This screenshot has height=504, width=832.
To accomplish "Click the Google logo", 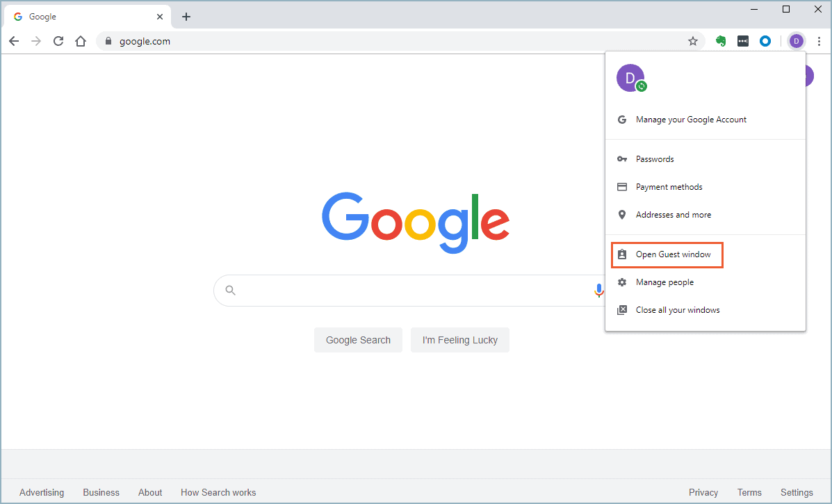I will [x=416, y=222].
